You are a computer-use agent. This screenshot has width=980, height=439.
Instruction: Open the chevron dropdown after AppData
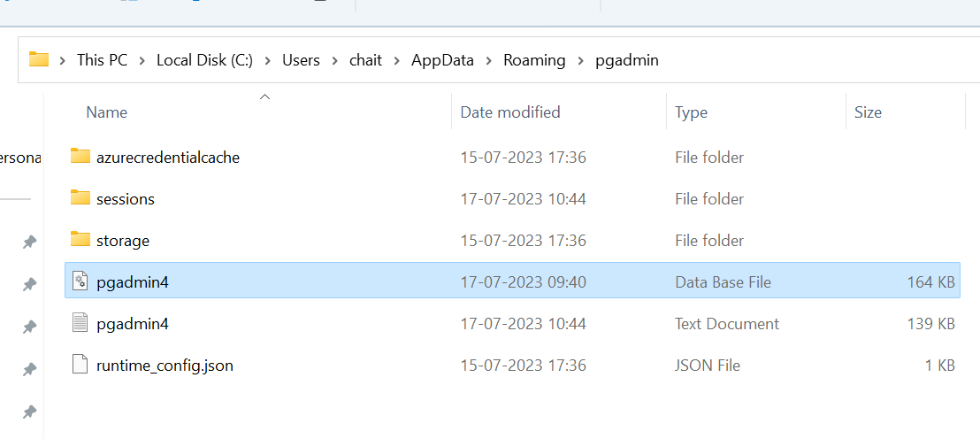[x=489, y=60]
